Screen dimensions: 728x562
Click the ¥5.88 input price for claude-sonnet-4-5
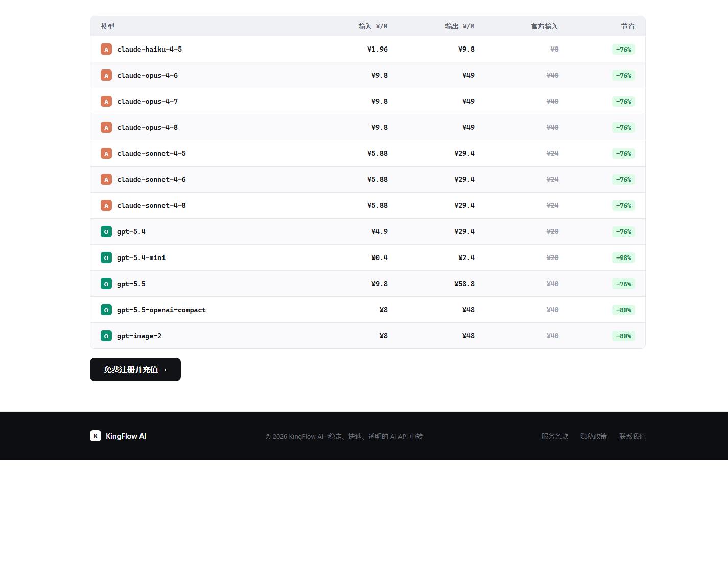[378, 153]
